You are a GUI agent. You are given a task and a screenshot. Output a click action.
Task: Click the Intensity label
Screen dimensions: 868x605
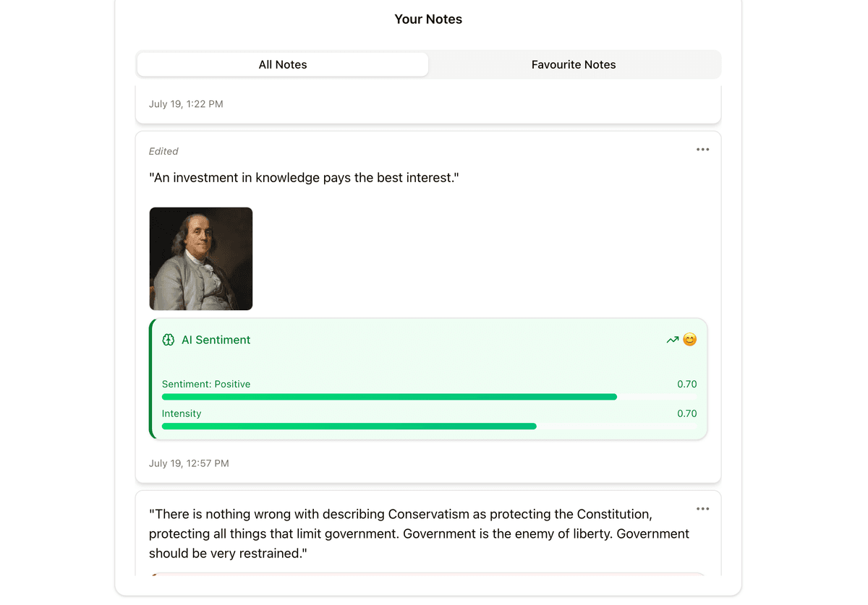click(181, 413)
